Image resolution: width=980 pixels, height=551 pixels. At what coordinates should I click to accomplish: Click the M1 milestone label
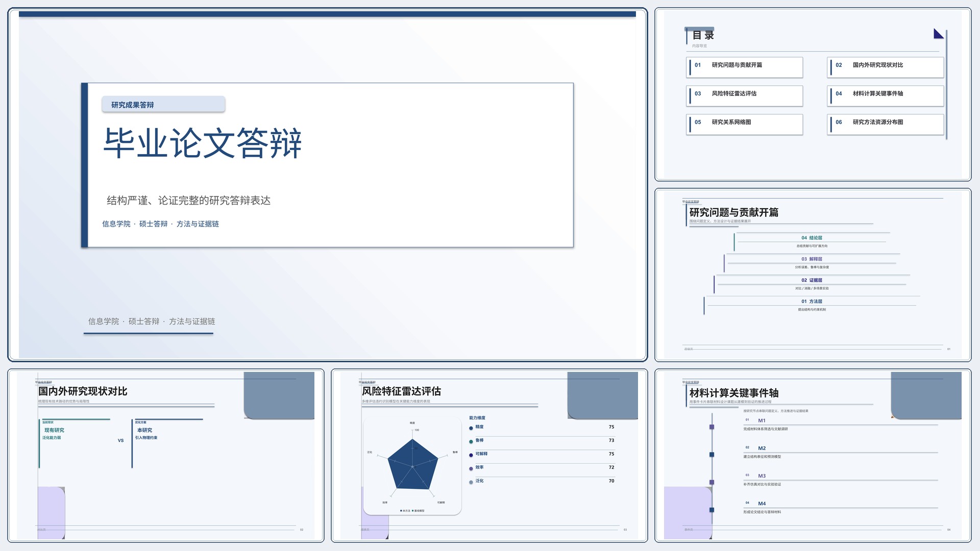coord(762,420)
